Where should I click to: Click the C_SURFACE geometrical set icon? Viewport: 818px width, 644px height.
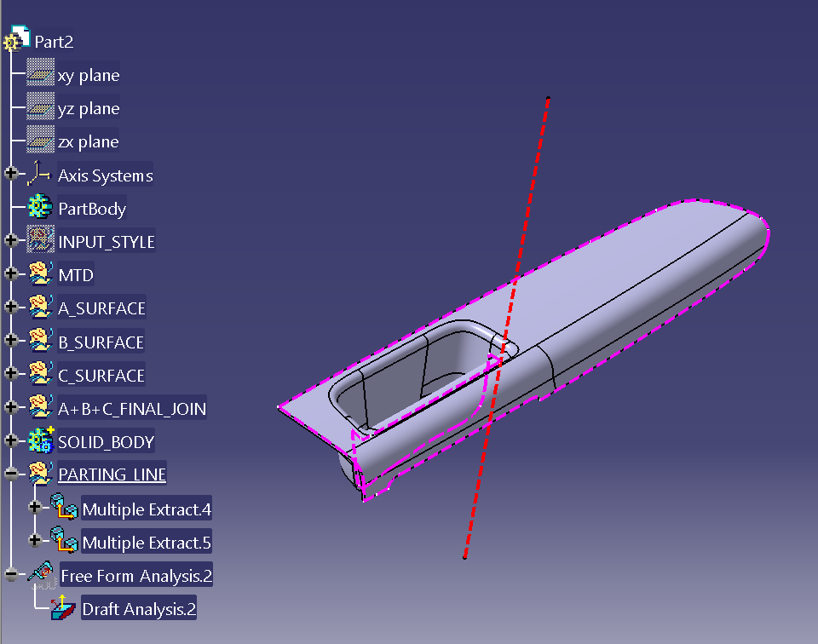(40, 373)
